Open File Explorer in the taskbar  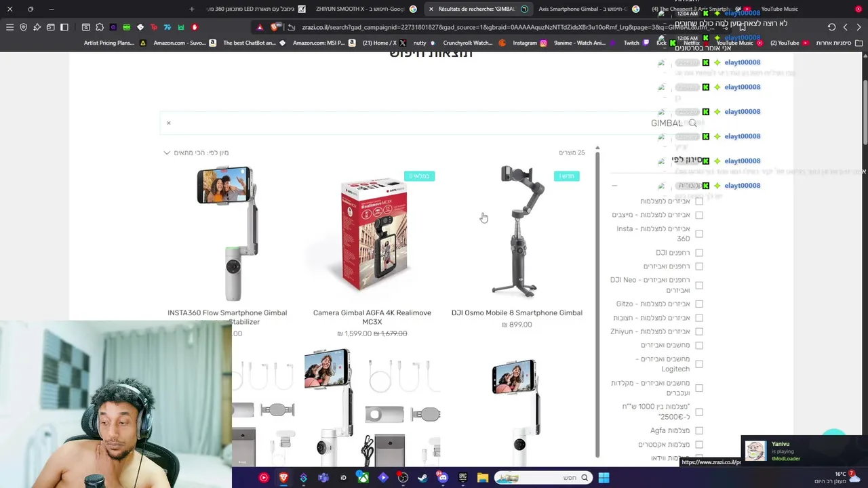482,478
